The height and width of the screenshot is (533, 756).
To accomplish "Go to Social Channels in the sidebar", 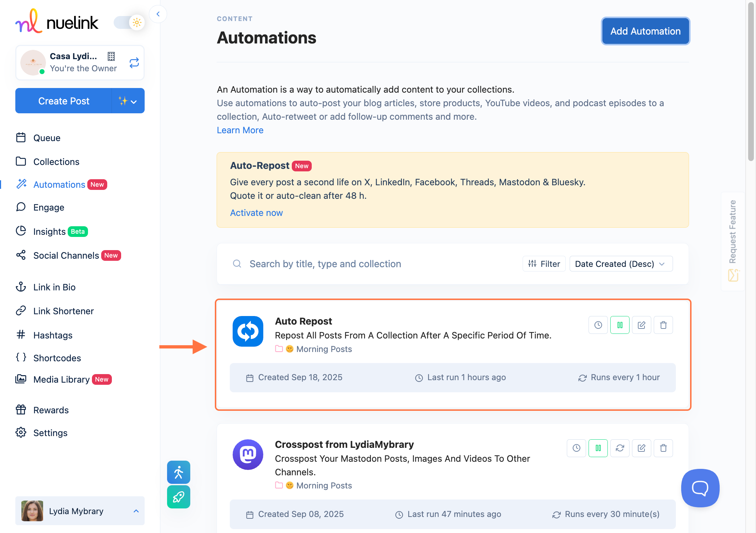I will coord(66,255).
